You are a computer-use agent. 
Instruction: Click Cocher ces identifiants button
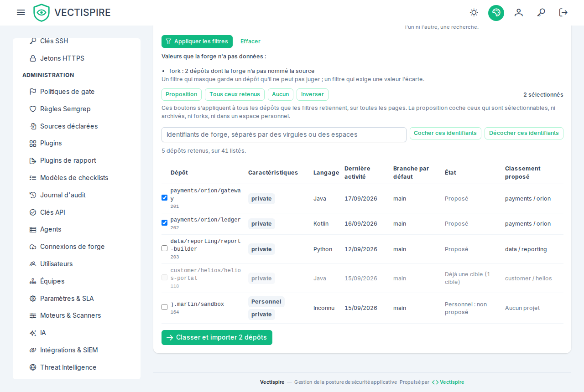445,133
